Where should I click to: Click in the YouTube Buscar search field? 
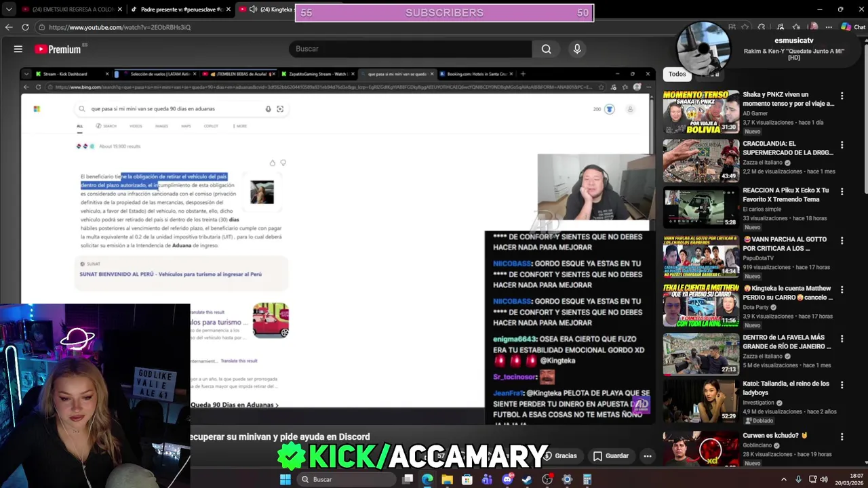(x=410, y=49)
